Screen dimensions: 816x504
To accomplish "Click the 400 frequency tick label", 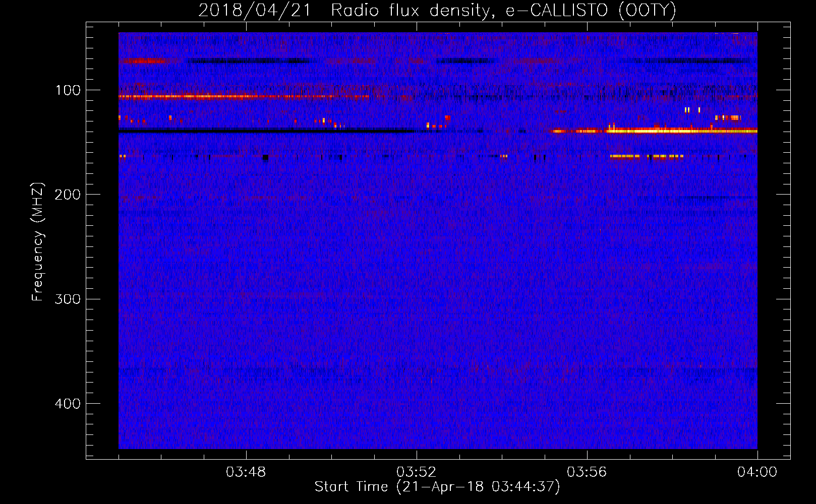I will coord(68,404).
